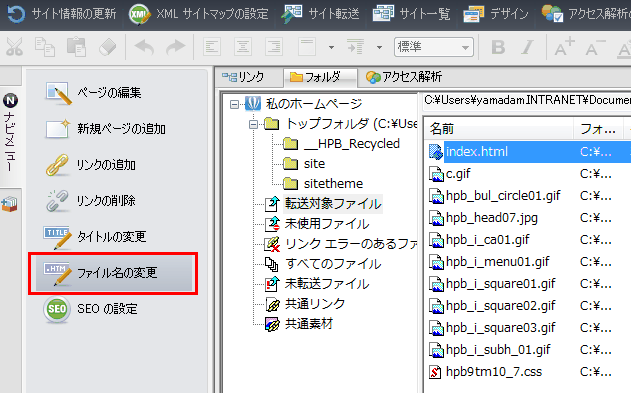Open the 標準 style combo box
This screenshot has width=631, height=393.
(434, 47)
